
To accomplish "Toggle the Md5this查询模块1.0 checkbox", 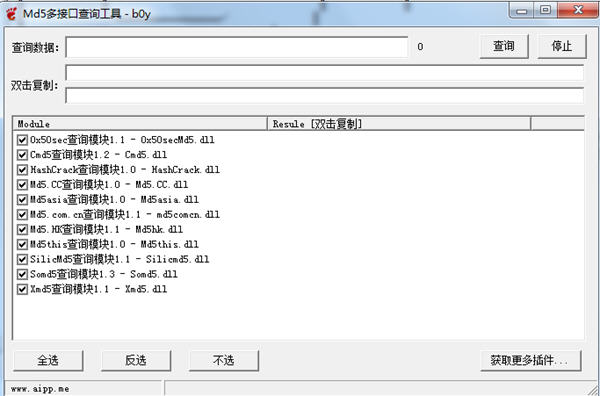I will pyautogui.click(x=22, y=244).
